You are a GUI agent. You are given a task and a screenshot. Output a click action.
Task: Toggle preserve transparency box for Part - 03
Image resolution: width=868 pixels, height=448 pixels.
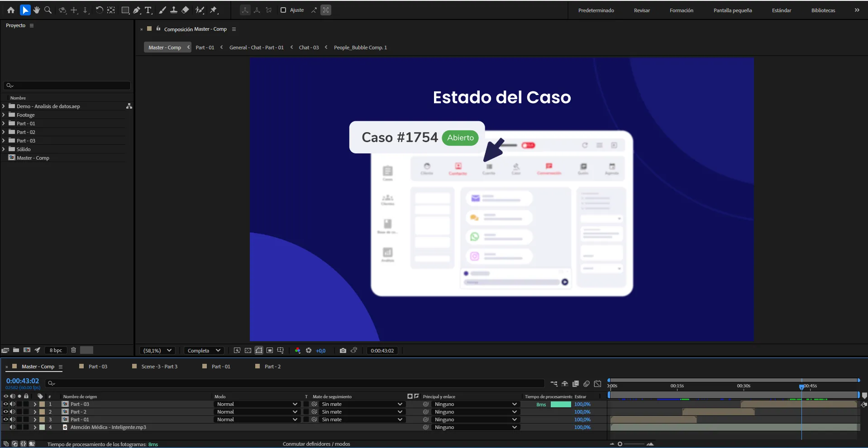coord(306,404)
